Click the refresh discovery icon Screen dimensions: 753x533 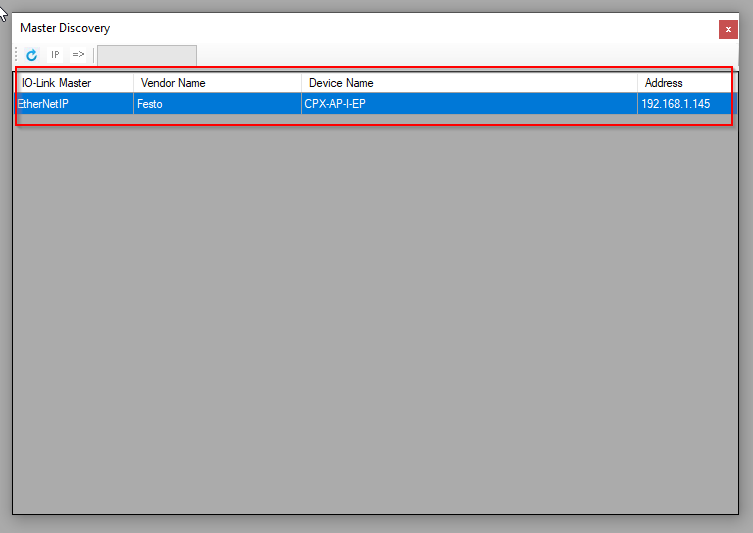click(32, 55)
